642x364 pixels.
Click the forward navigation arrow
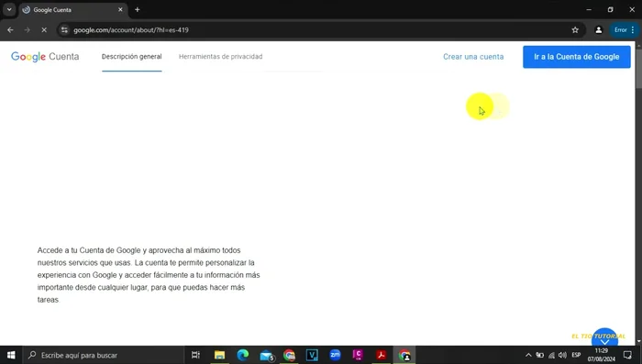27,30
